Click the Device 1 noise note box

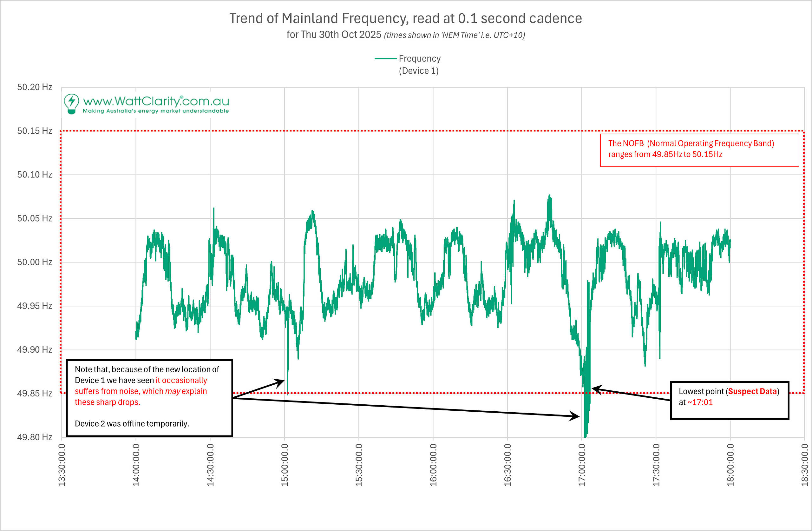coord(149,397)
